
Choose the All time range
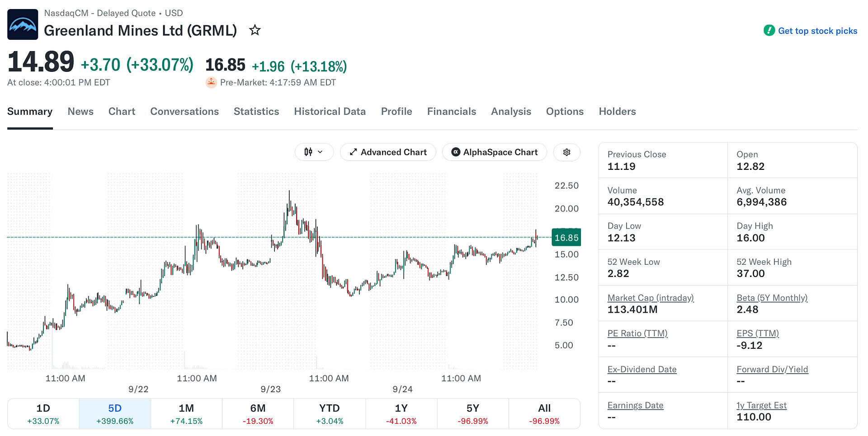pos(544,413)
